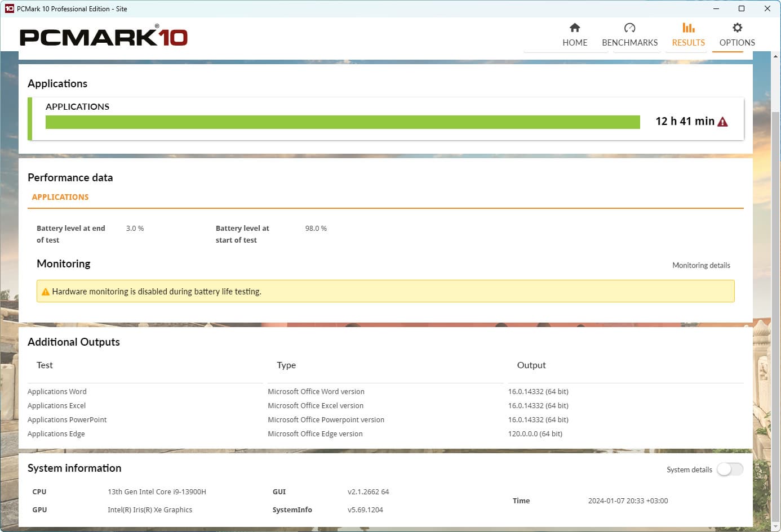Click the PCMARK10 logo
The image size is (781, 532).
click(104, 37)
